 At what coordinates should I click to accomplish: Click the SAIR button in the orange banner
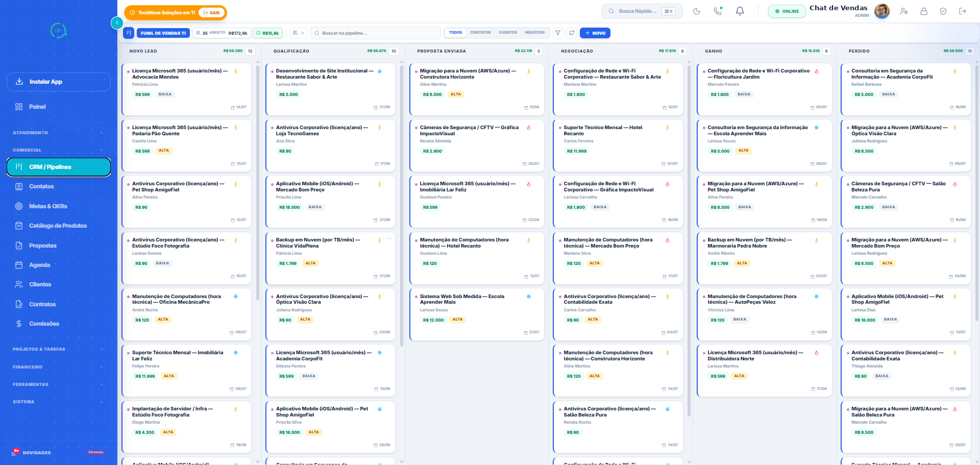click(x=211, y=13)
